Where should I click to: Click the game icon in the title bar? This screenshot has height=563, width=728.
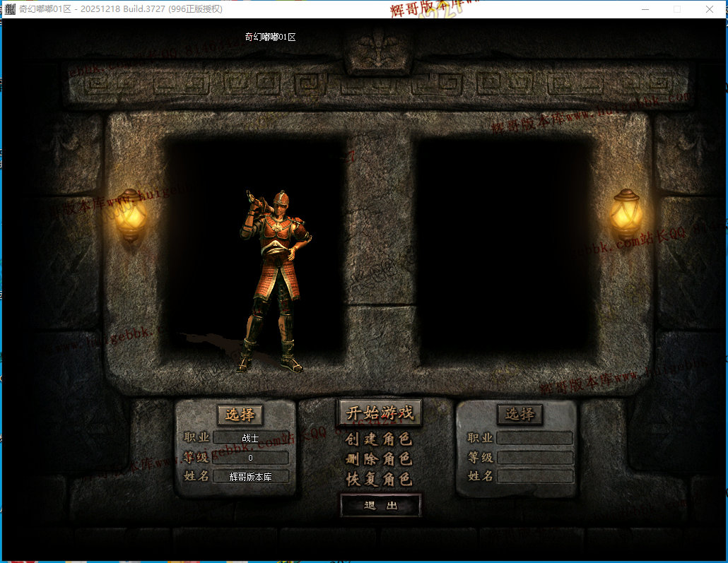coord(10,9)
